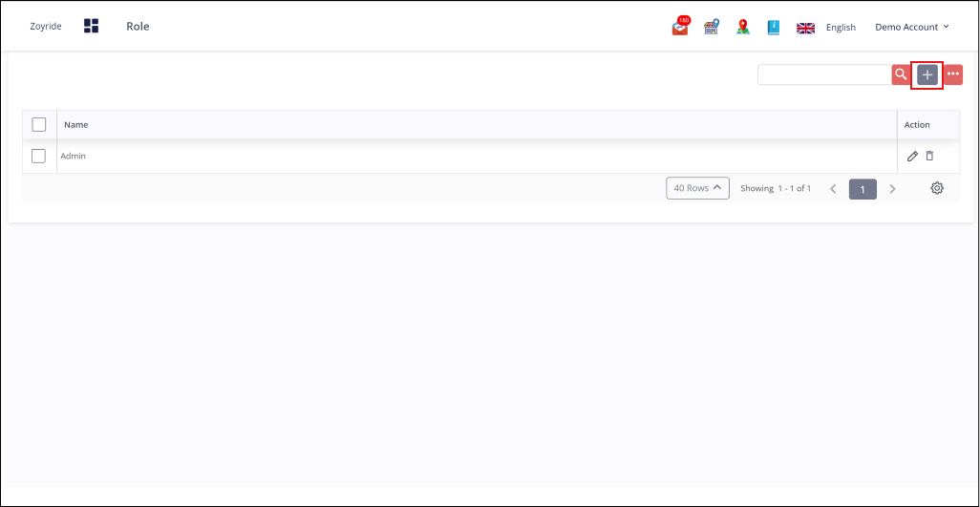Viewport: 980px width, 507px height.
Task: Delete the Admin role with trash icon
Action: coord(929,156)
